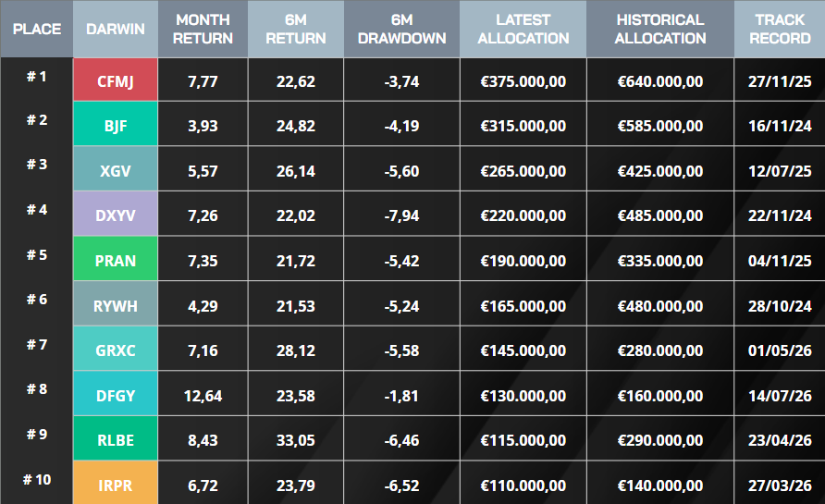
Task: Sort by MONTH RETURN column header
Action: pos(203,29)
